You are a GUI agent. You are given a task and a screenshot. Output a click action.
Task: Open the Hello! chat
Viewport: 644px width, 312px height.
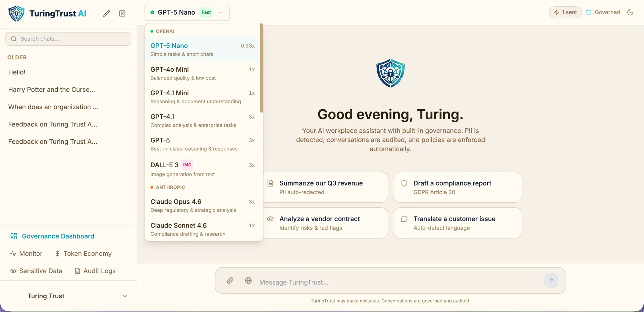coord(68,72)
